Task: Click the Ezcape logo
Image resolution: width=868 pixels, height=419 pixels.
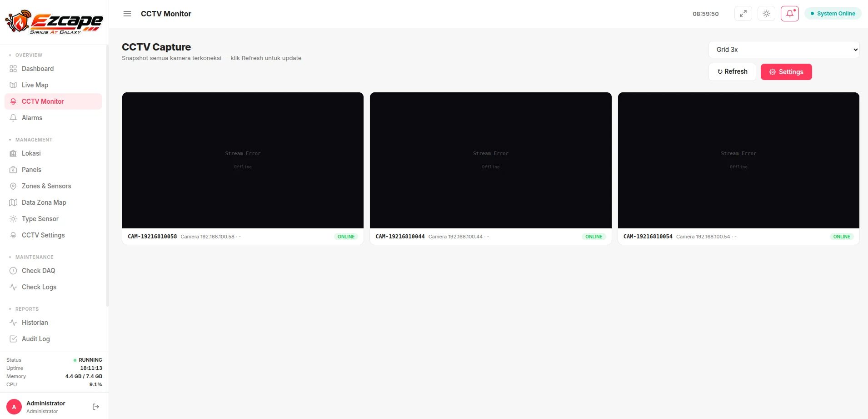Action: 54,22
